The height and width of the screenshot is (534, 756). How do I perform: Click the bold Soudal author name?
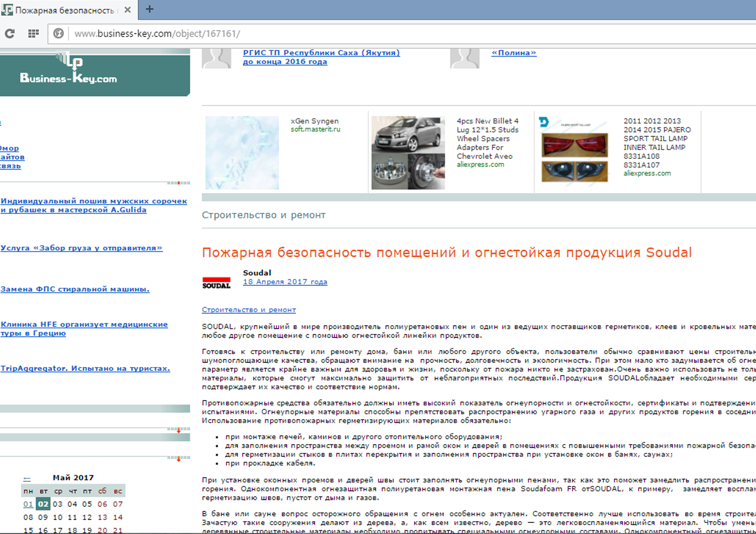[x=257, y=273]
